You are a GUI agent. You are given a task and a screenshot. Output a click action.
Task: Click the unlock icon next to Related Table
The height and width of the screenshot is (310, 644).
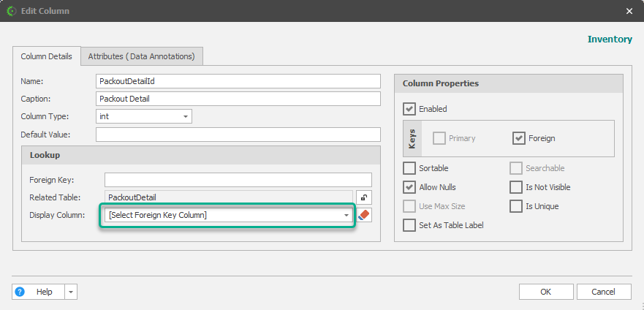coord(363,197)
